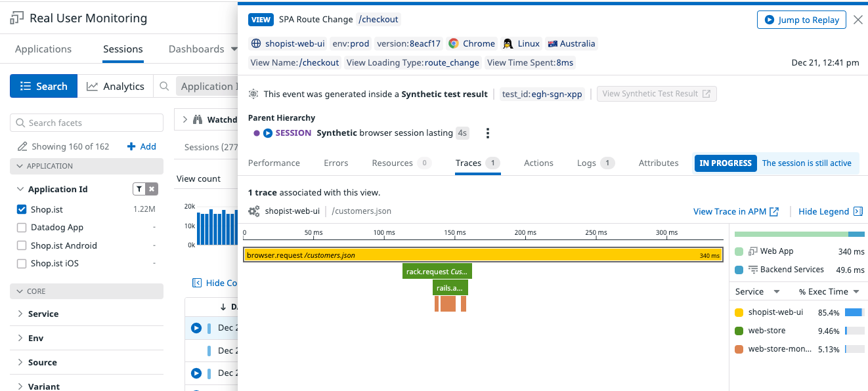
Task: Select the rack.request span in flame graph
Action: [437, 271]
